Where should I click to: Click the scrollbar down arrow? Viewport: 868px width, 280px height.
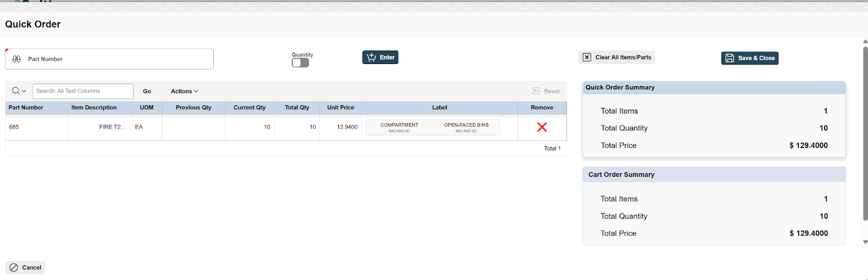click(865, 243)
